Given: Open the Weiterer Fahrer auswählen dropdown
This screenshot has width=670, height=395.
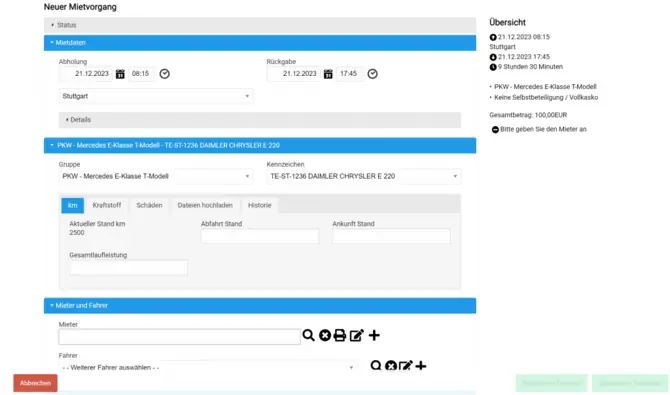Looking at the screenshot, I should (208, 367).
